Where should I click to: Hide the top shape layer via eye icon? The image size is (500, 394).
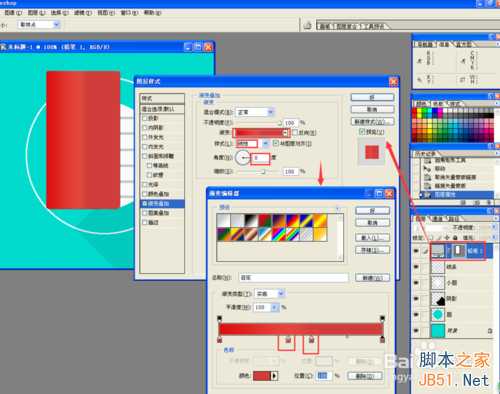click(x=416, y=251)
